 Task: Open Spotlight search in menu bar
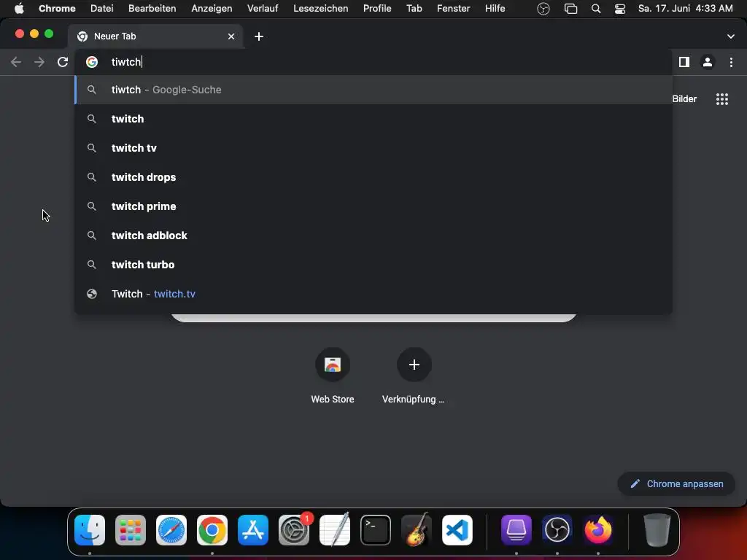[596, 9]
